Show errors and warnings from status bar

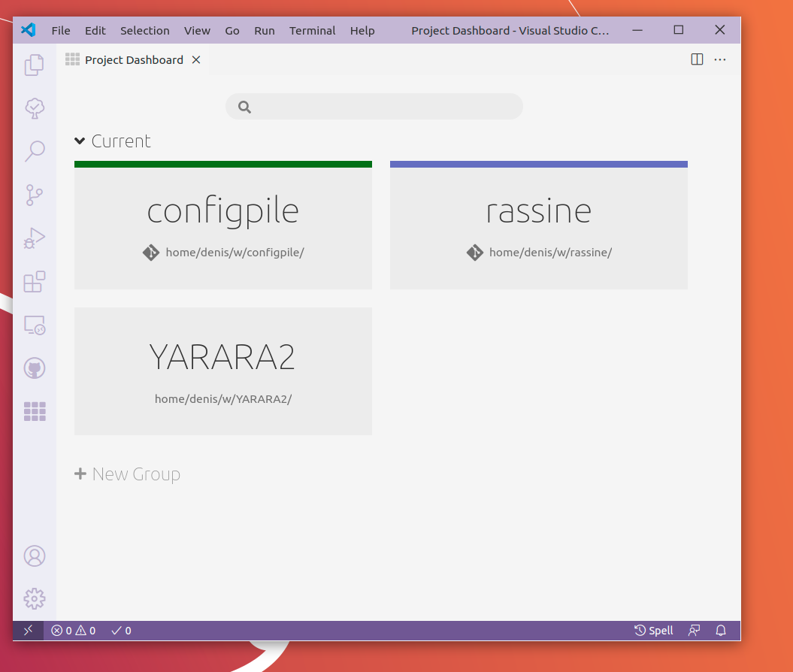click(x=74, y=631)
